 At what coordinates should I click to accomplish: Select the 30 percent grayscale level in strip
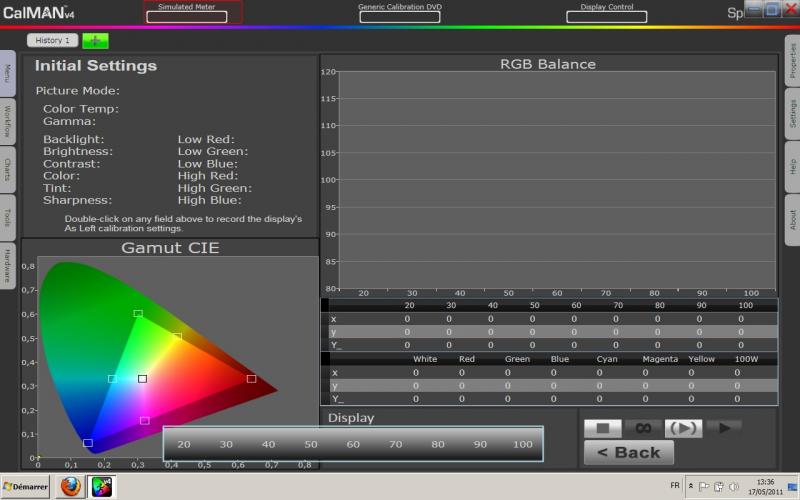pos(227,444)
